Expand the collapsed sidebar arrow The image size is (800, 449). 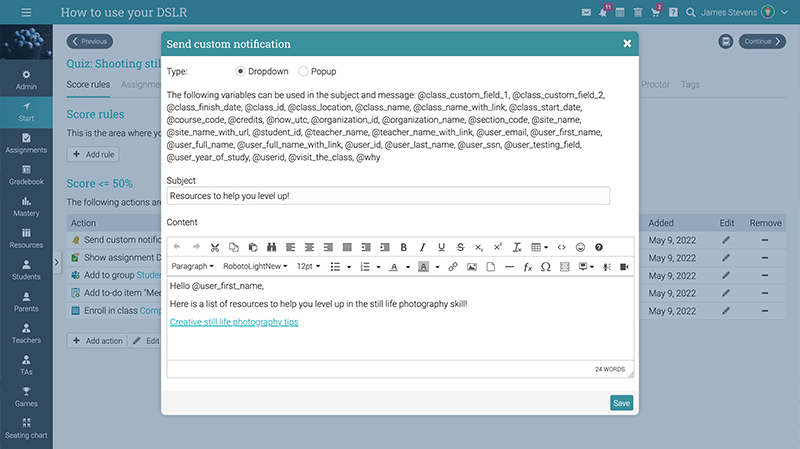(57, 262)
